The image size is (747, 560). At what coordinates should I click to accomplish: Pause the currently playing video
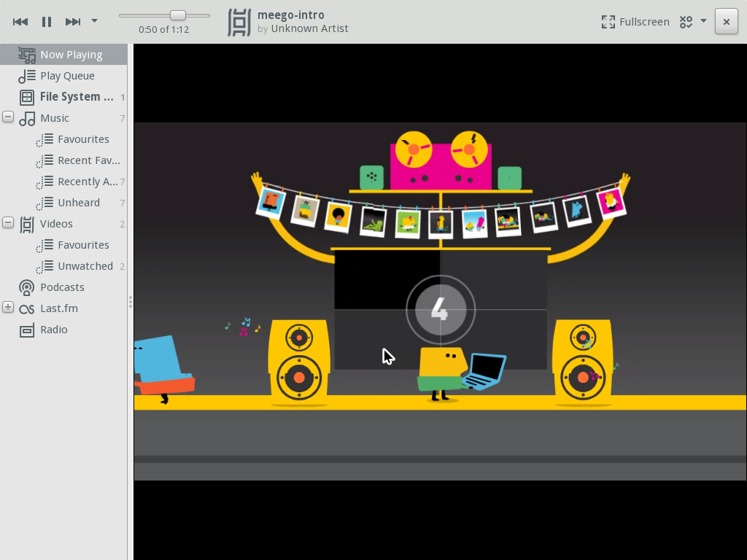47,21
